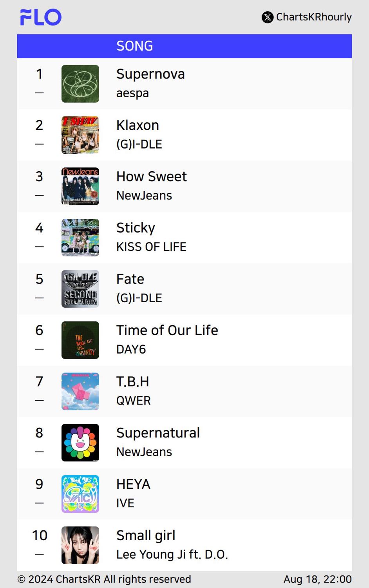Click the Time of Our Life title

(x=167, y=330)
